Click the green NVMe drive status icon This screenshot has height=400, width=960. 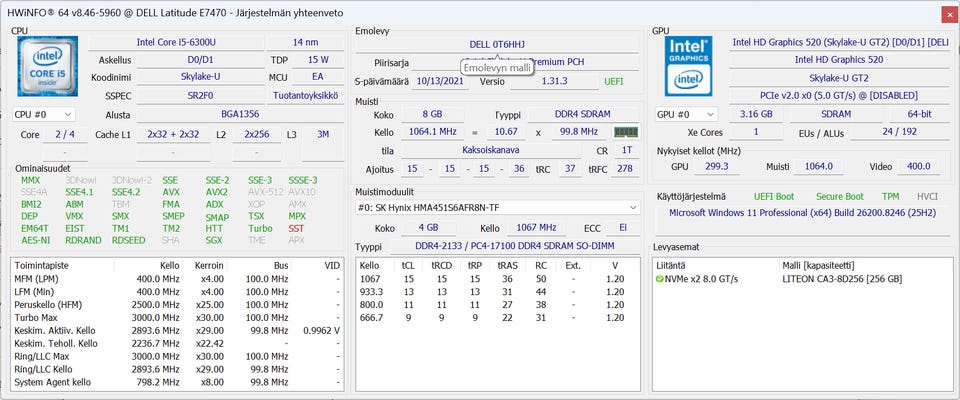pos(660,279)
